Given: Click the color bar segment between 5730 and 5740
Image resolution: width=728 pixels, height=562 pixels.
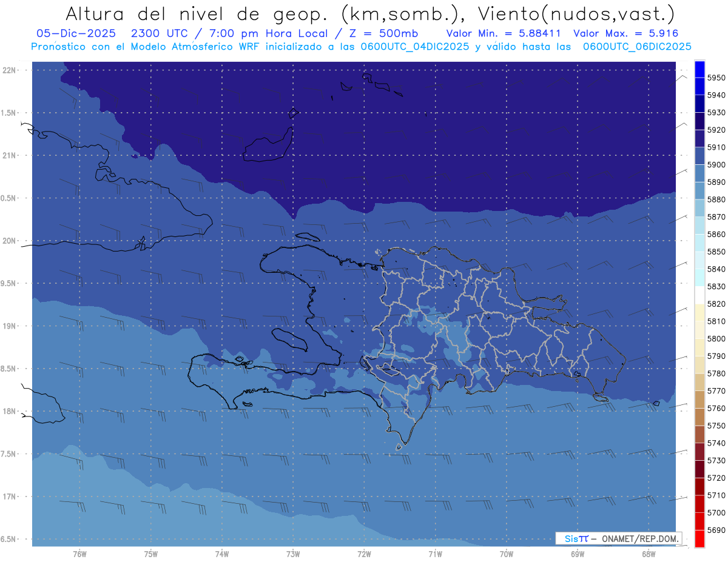Looking at the screenshot, I should (699, 451).
